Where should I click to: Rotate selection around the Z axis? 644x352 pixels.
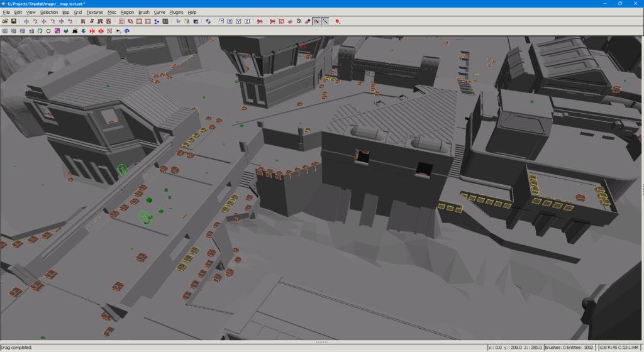[x=70, y=21]
